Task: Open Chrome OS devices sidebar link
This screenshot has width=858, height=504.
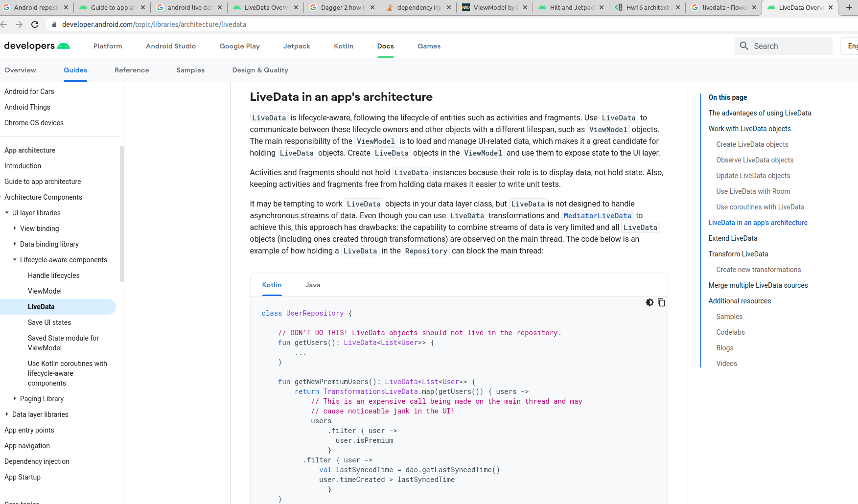Action: [34, 123]
